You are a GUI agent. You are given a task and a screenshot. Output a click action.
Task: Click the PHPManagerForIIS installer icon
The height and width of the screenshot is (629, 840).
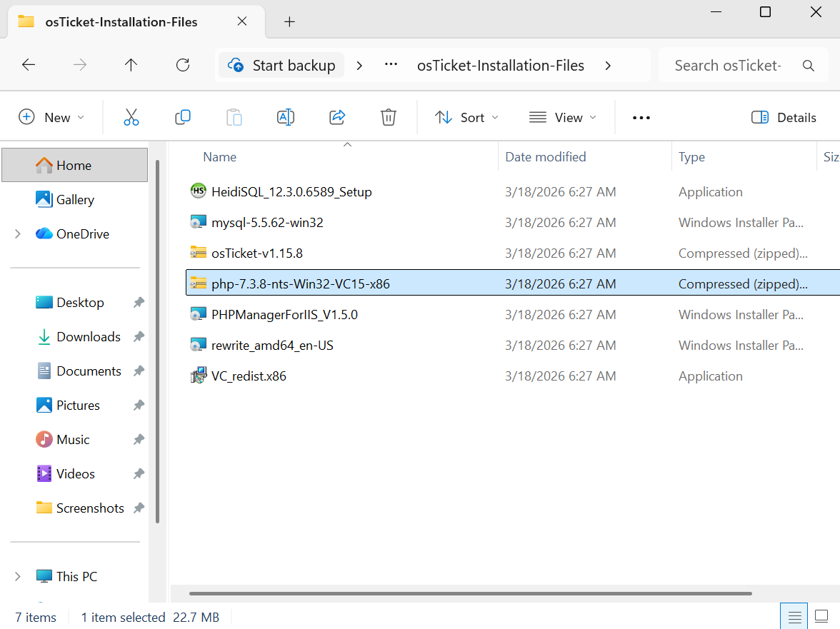click(x=199, y=314)
